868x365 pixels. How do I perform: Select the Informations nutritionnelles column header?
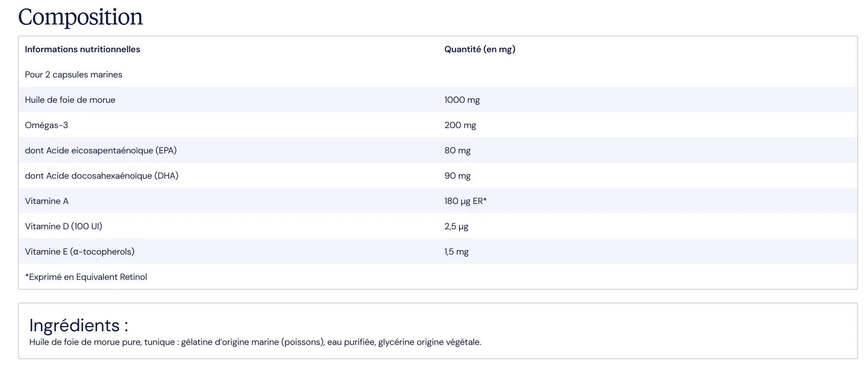point(82,49)
